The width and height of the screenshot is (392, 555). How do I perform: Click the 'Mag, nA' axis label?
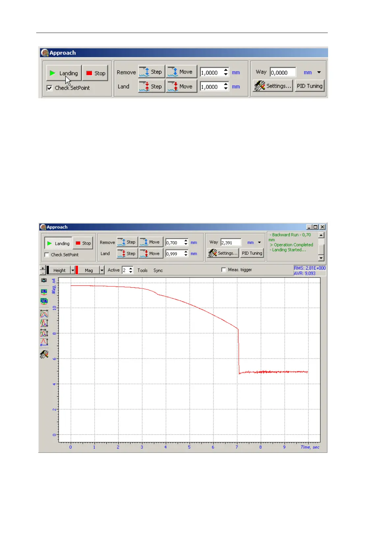54,286
